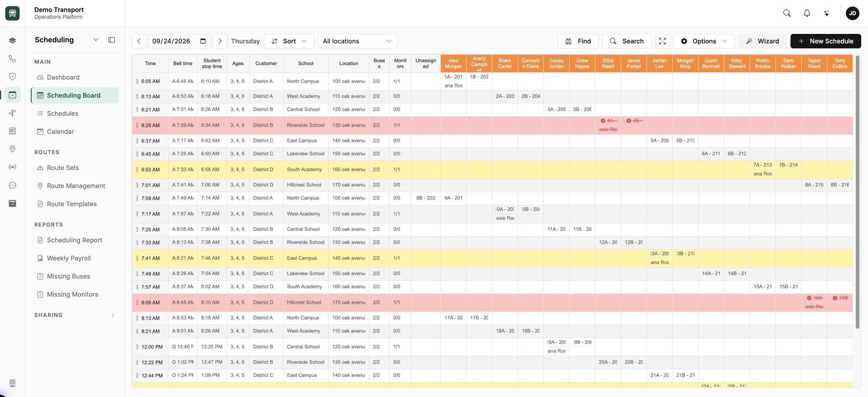Click the Bell time column header
The height and width of the screenshot is (397, 868).
[x=183, y=63]
